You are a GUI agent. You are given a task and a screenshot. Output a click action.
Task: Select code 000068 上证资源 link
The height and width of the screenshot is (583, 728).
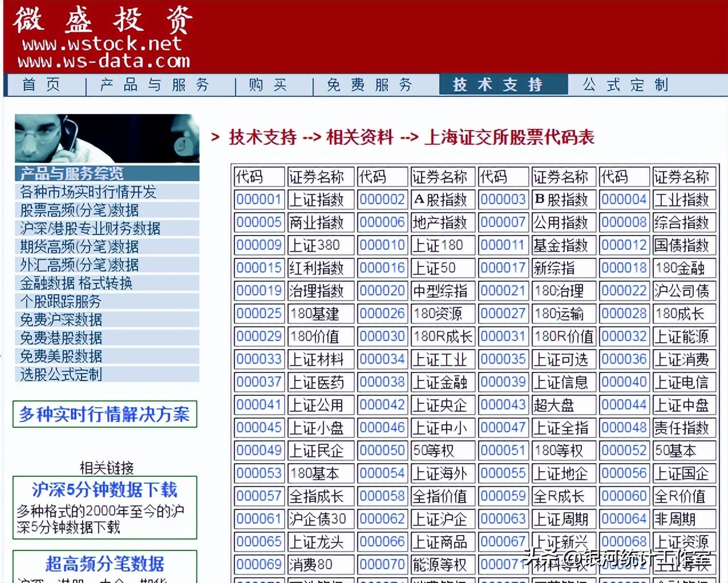624,542
